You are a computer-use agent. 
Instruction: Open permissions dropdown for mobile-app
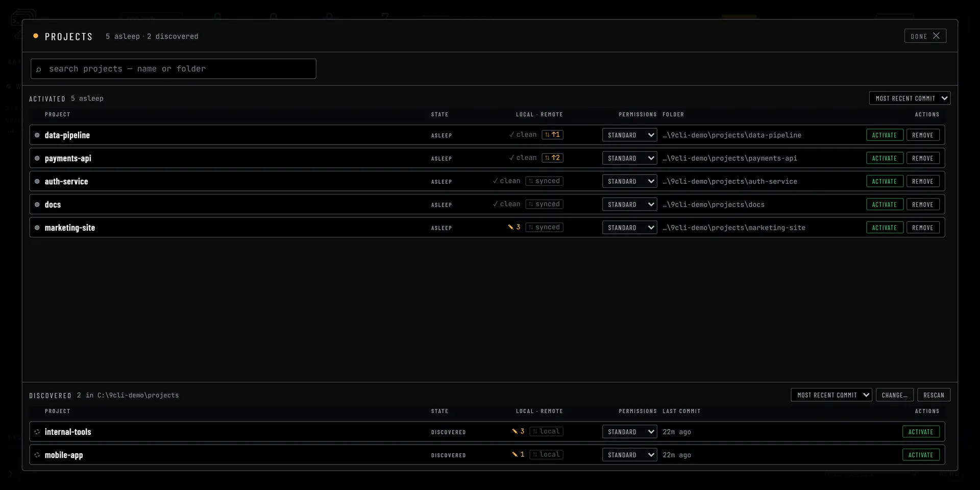629,455
